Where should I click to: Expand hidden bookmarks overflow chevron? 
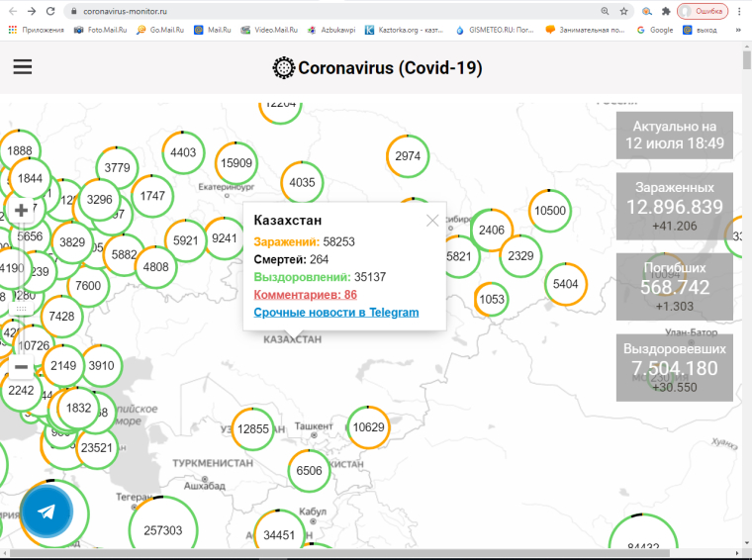(738, 30)
